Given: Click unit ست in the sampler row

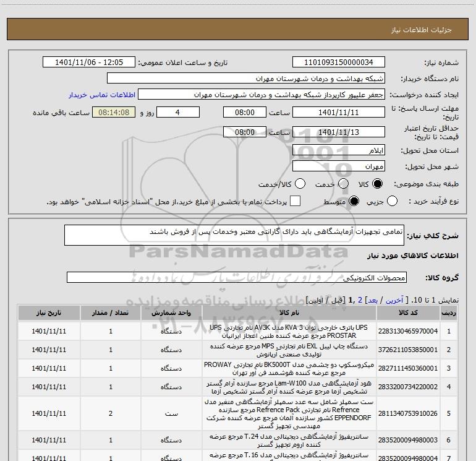Looking at the screenshot, I should click(x=171, y=413).
